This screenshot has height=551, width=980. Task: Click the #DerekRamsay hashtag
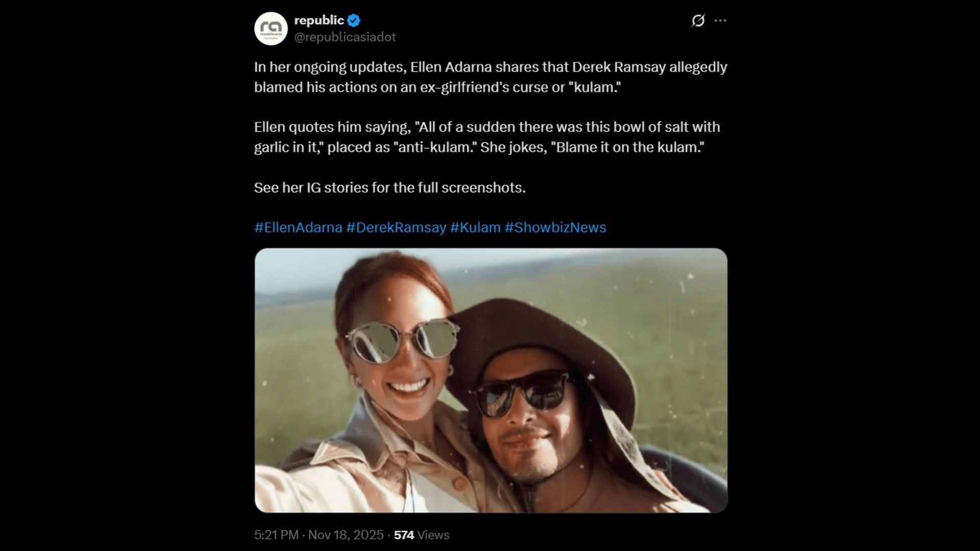(396, 228)
